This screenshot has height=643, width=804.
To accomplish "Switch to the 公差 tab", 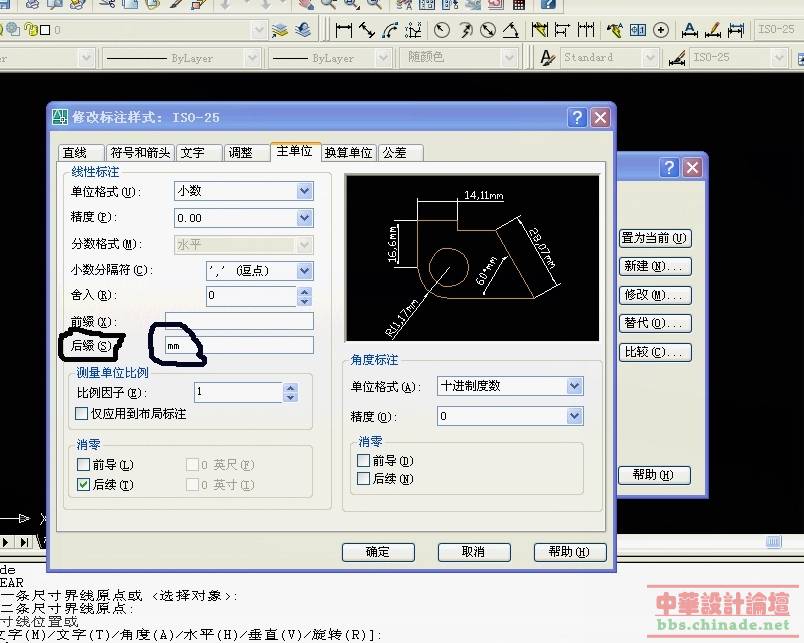I will coord(401,153).
